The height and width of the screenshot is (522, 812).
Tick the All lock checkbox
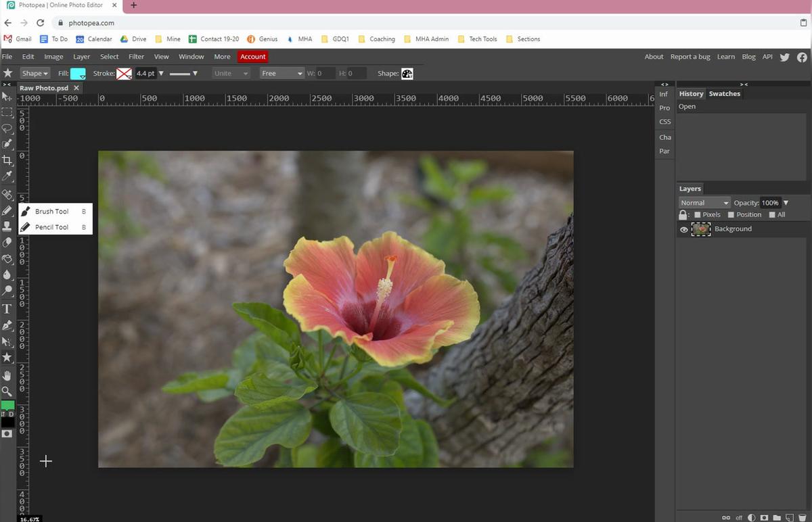[772, 215]
